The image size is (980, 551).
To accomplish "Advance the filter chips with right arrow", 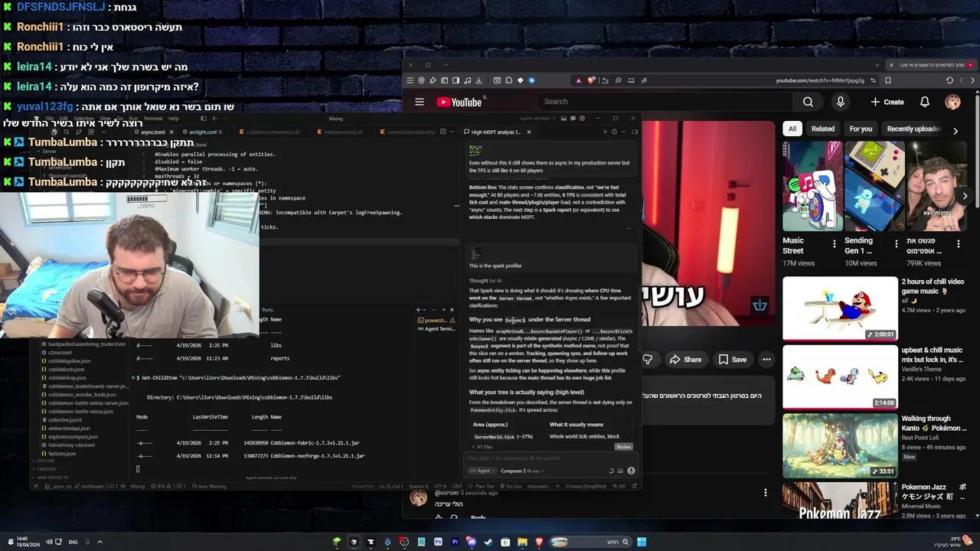I will tap(955, 131).
